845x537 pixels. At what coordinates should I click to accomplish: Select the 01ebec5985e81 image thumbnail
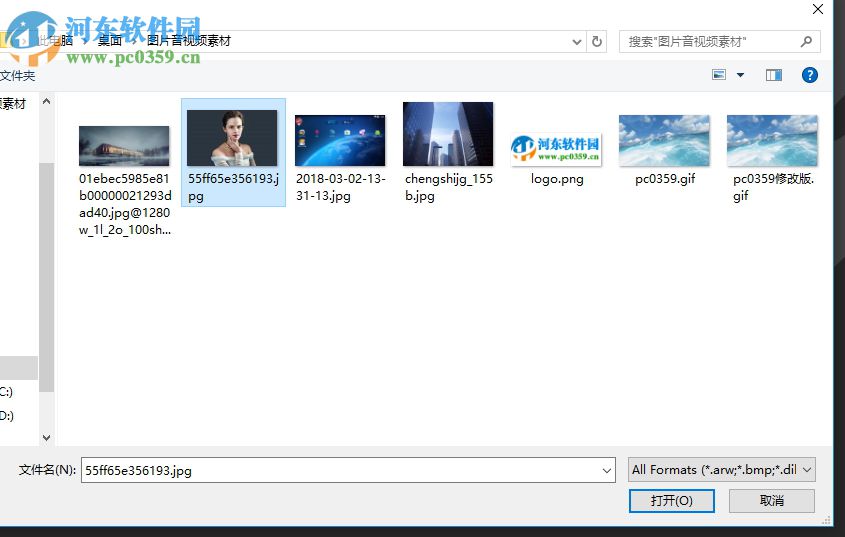click(x=124, y=146)
